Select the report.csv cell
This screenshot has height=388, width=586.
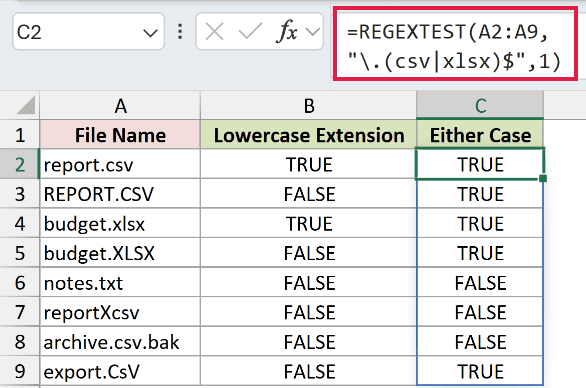(x=120, y=164)
